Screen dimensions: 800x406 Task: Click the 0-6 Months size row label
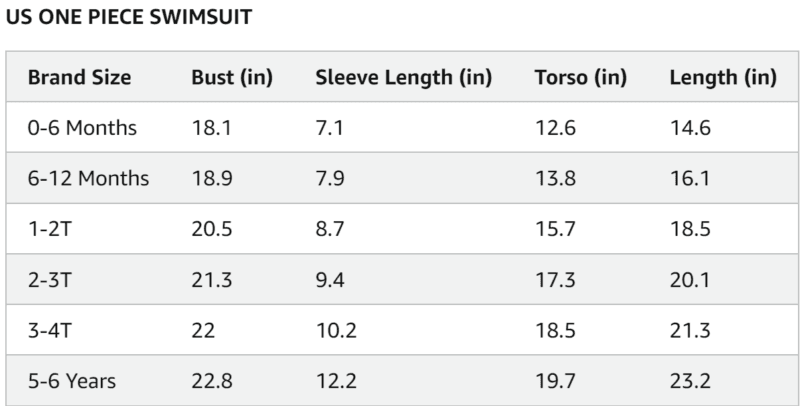coord(82,128)
